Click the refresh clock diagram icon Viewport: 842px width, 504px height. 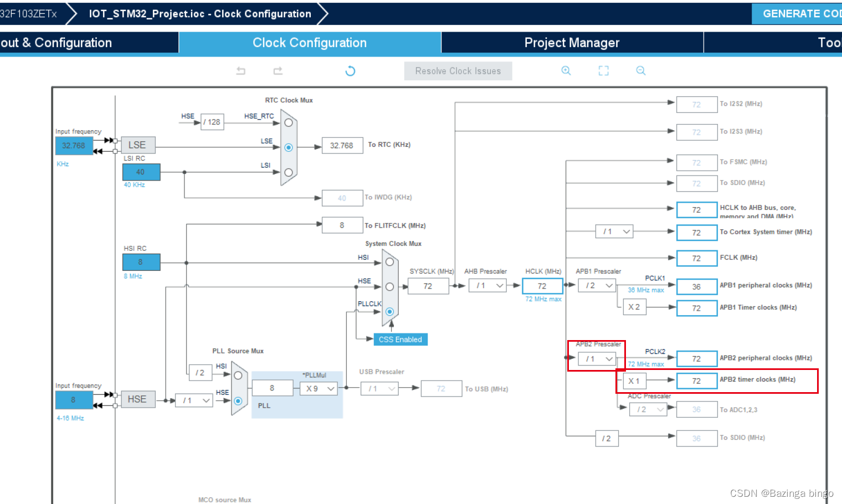350,71
